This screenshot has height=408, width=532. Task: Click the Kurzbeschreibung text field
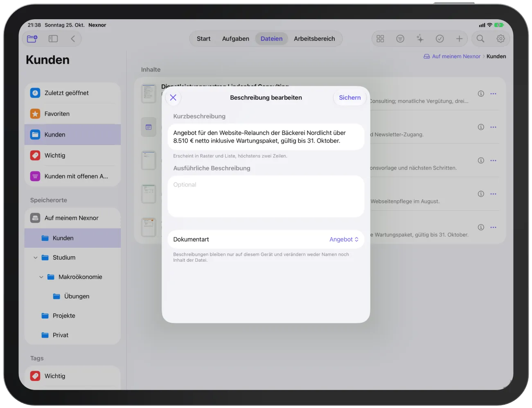coord(266,137)
